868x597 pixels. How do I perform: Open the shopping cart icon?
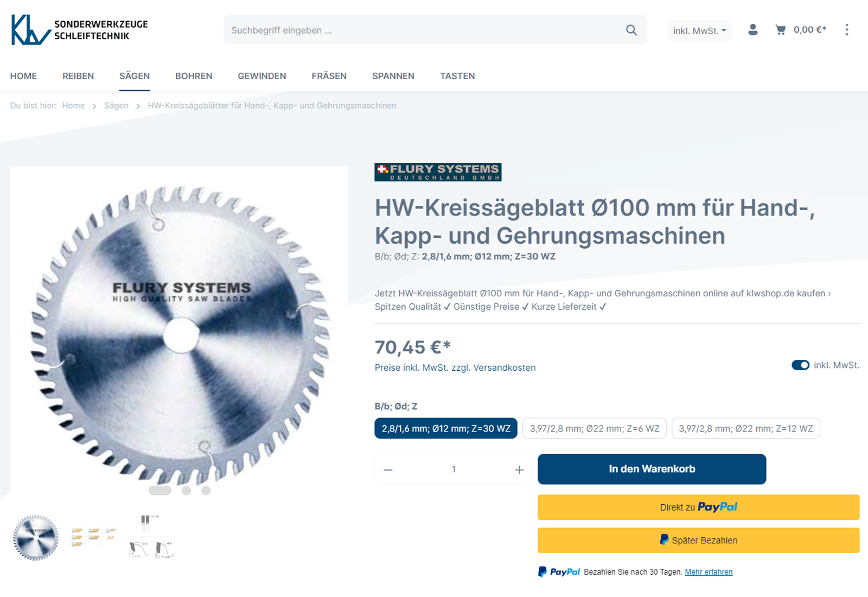[x=781, y=30]
